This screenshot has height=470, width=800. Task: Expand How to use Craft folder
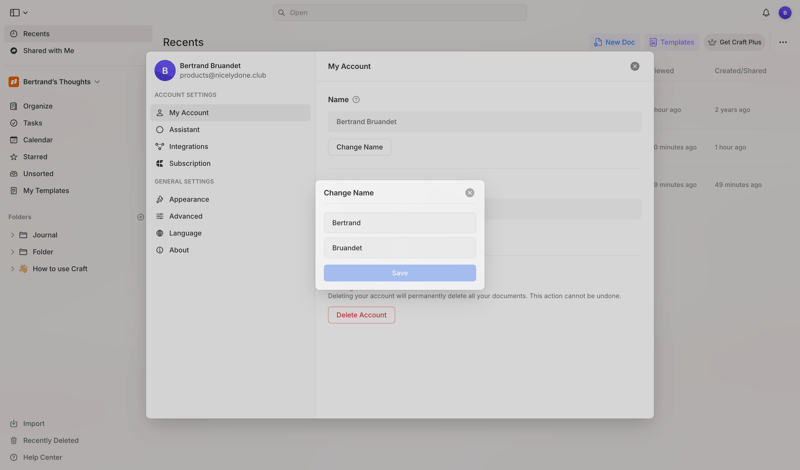(x=12, y=269)
